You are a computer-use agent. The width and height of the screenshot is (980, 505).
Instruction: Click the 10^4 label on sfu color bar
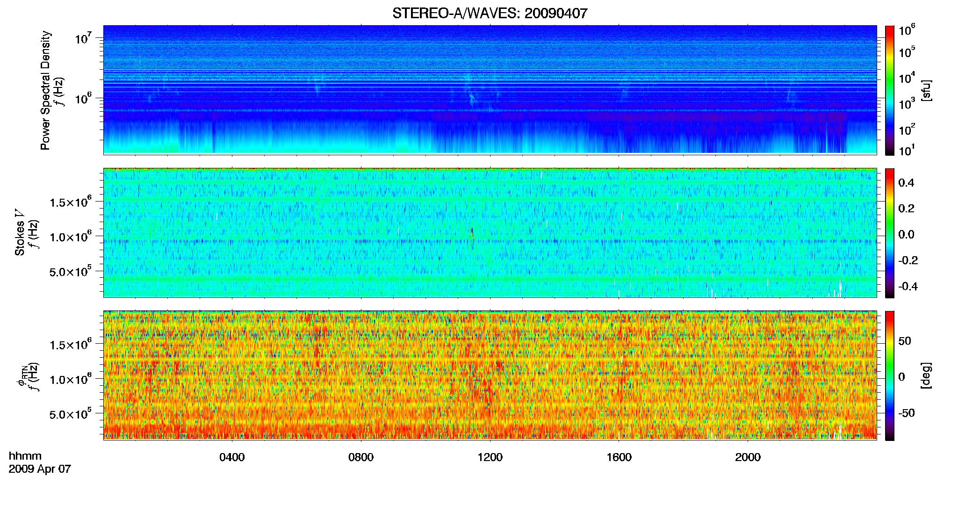[907, 78]
